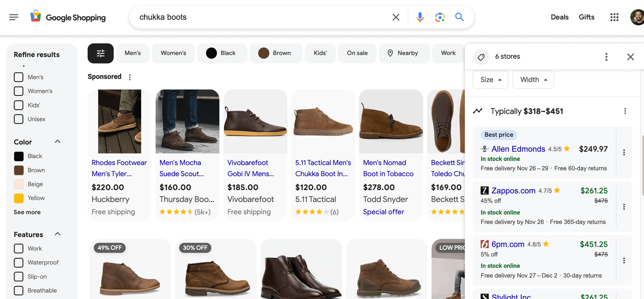Open the Deals page

559,17
